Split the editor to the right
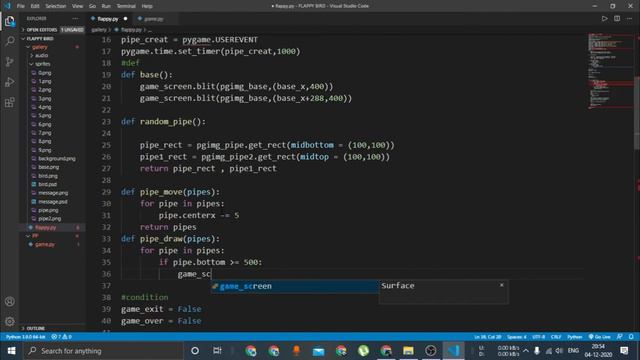 tap(617, 19)
